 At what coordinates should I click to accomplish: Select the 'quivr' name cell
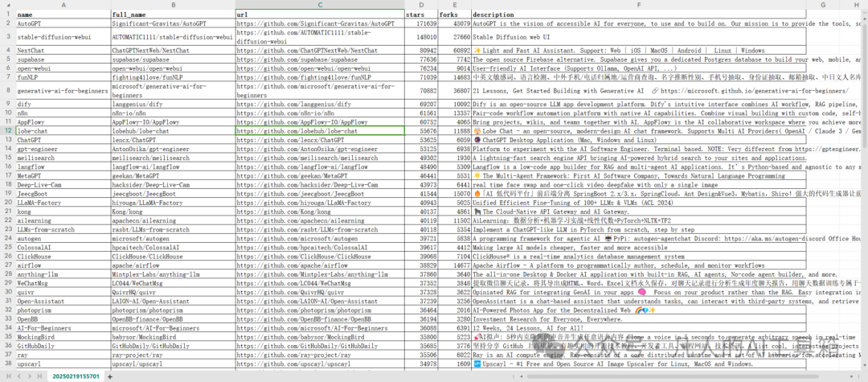pos(63,292)
